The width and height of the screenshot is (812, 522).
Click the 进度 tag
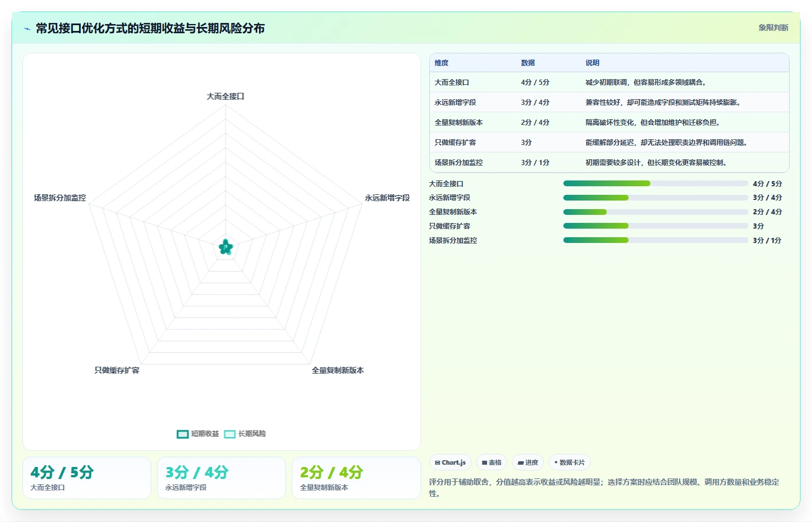(x=528, y=462)
